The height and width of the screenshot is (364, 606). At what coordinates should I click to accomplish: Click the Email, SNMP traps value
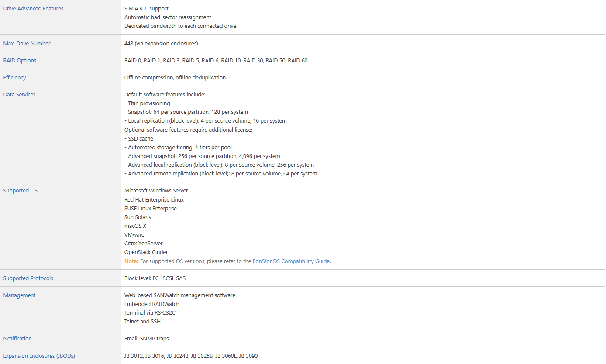click(x=146, y=339)
